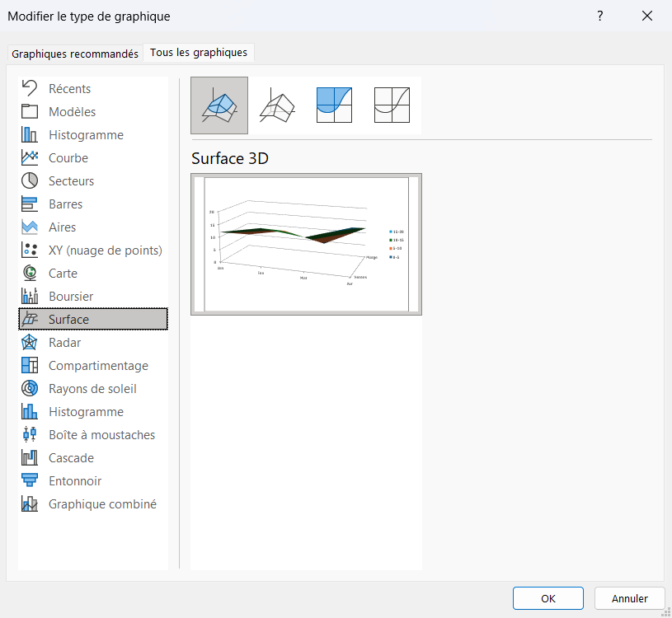
Task: Click the Barres horizontal bar icon
Action: 30,204
